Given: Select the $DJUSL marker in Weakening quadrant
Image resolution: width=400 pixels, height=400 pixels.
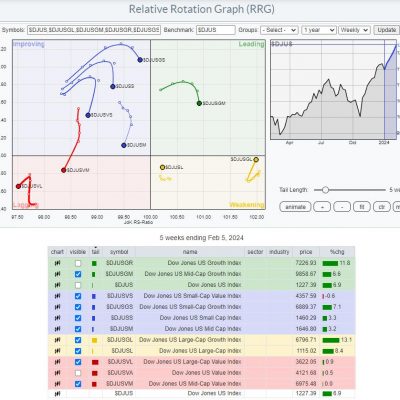Looking at the screenshot, I should (x=162, y=167).
